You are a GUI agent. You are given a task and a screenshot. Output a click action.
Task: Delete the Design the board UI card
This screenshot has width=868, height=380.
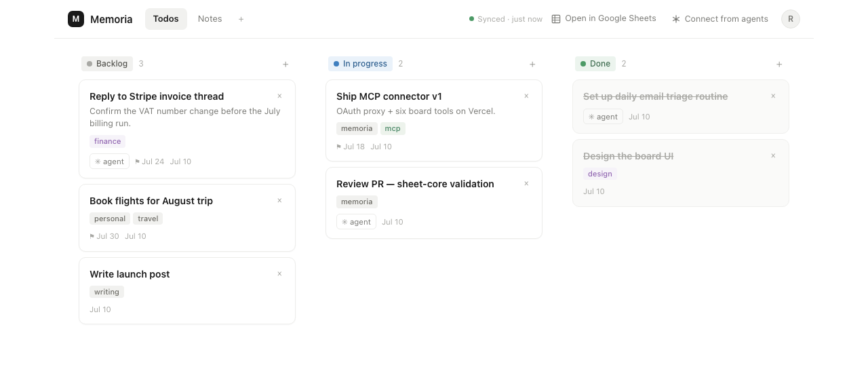pos(773,156)
